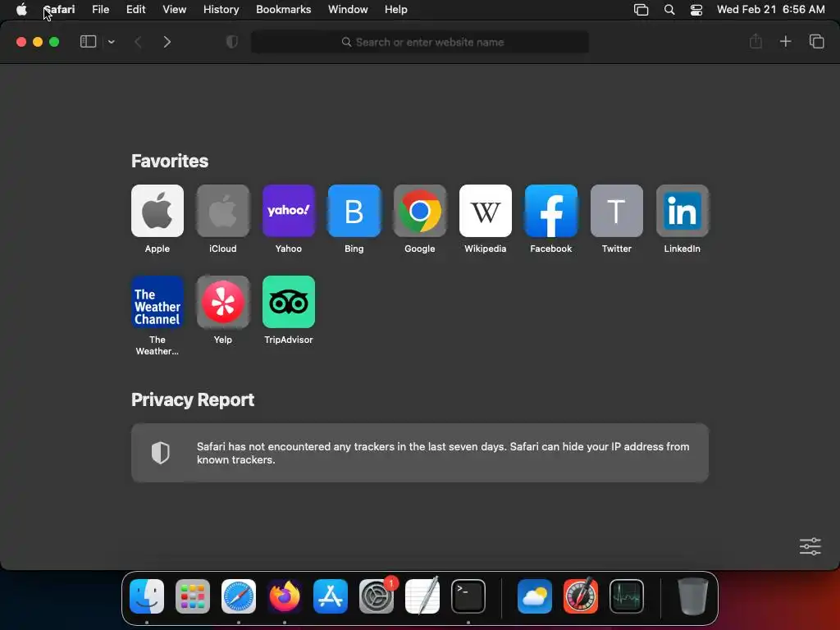Open the Yelp favorite
Viewport: 840px width, 630px height.
point(223,302)
